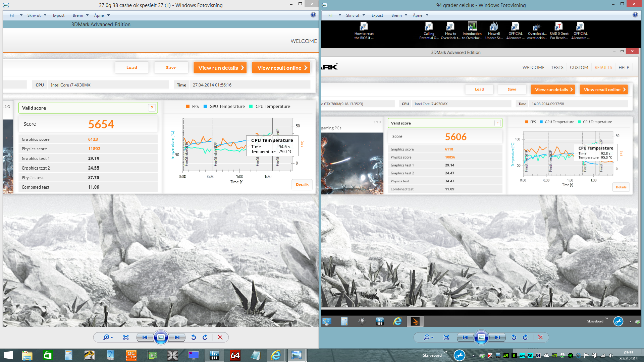Open the red 64 app on taskbar
This screenshot has height=362, width=644.
tap(235, 355)
